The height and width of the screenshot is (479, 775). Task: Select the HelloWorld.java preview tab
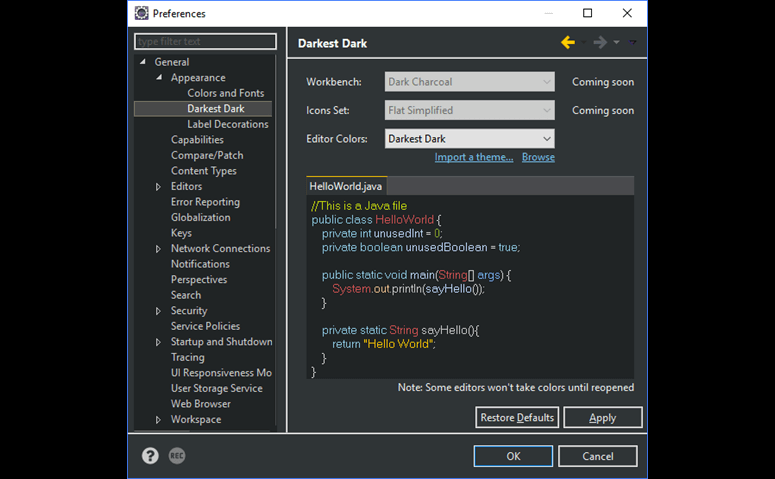point(346,186)
